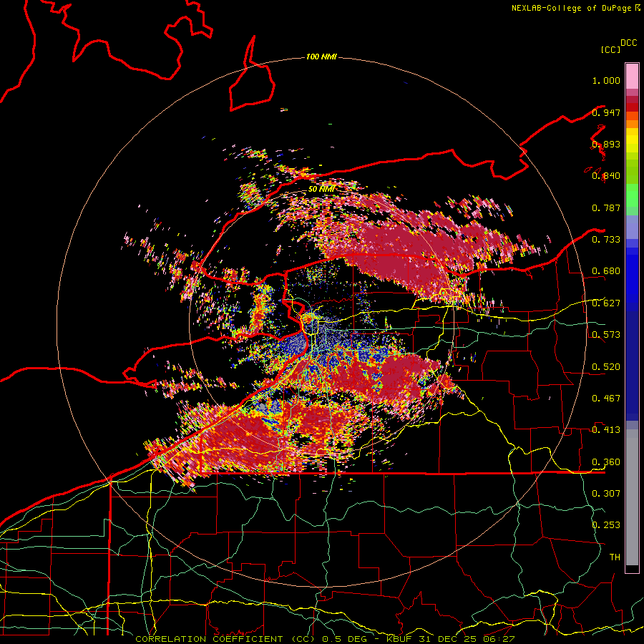Click the "KBUF" radar site identifier
Screen dimensions: 644x644
pos(401,639)
